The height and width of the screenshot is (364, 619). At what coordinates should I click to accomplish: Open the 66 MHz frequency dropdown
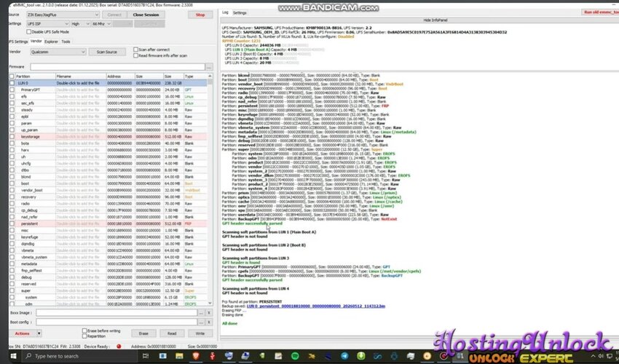pos(101,24)
